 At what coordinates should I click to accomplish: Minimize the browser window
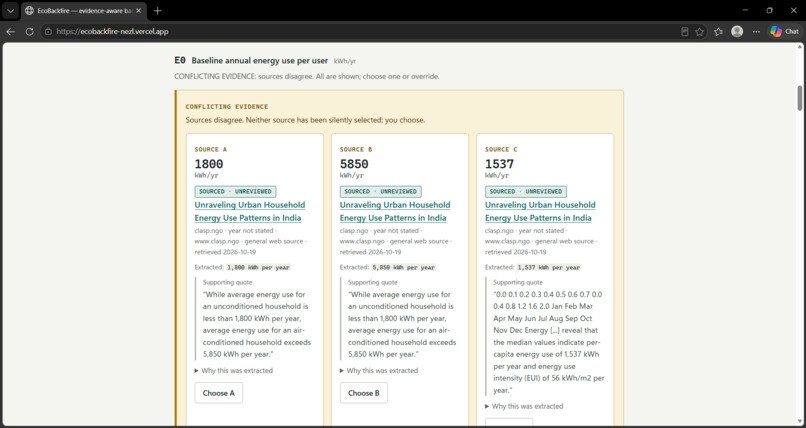(746, 10)
